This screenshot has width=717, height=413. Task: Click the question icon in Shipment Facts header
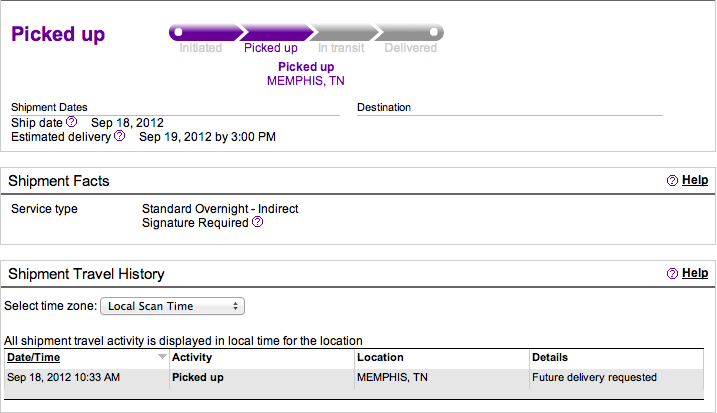pos(672,181)
